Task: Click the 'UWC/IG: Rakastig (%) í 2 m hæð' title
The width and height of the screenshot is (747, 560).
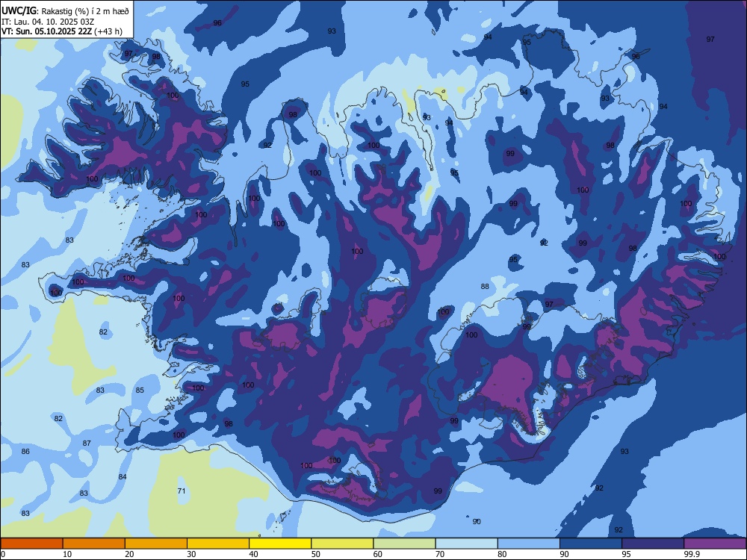Action: coord(65,10)
